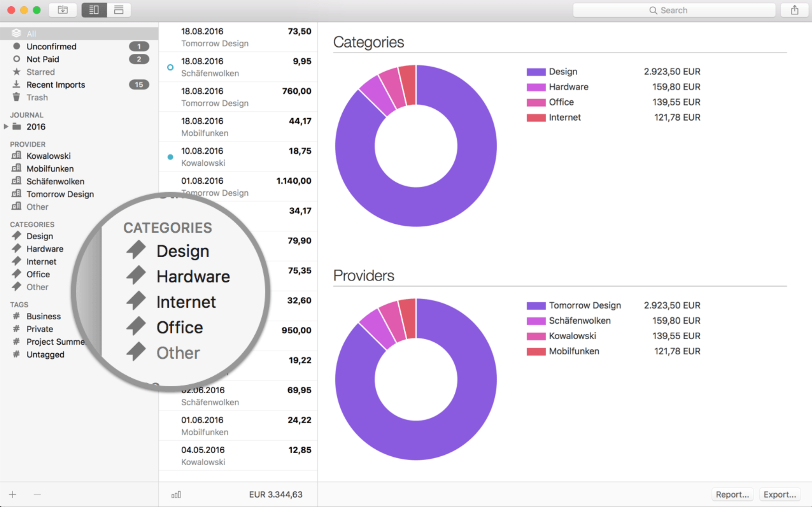Select the Project Summer hashtag icon
Viewport: 812px width, 507px height.
16,341
